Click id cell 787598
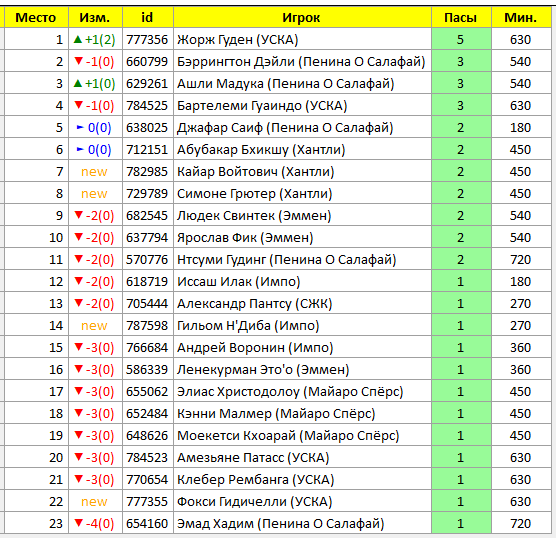Viewport: 556px width, 538px height. tap(148, 325)
